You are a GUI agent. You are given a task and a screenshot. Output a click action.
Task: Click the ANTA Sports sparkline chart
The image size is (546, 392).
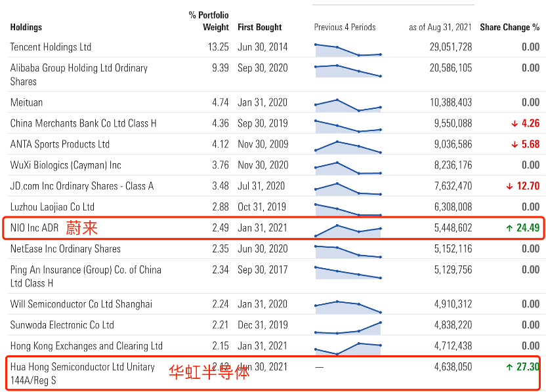point(348,147)
